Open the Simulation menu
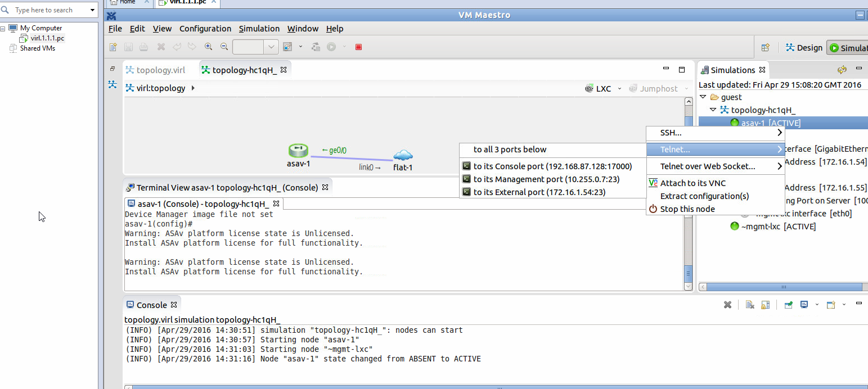 tap(259, 29)
